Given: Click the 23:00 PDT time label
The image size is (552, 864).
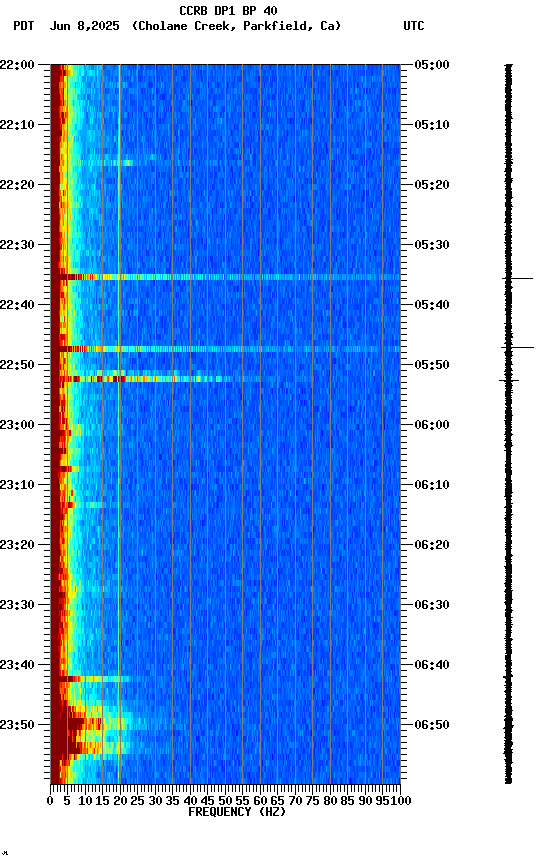Looking at the screenshot, I should pos(17,425).
